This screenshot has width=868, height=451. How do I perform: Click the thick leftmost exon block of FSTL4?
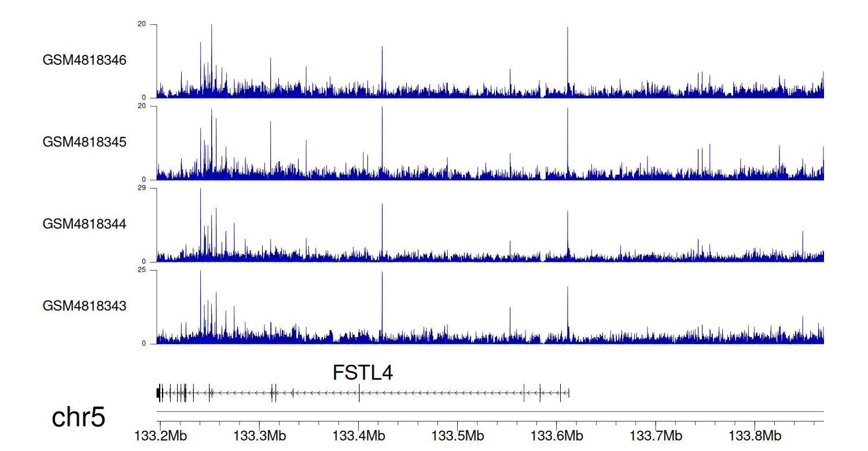(x=159, y=393)
